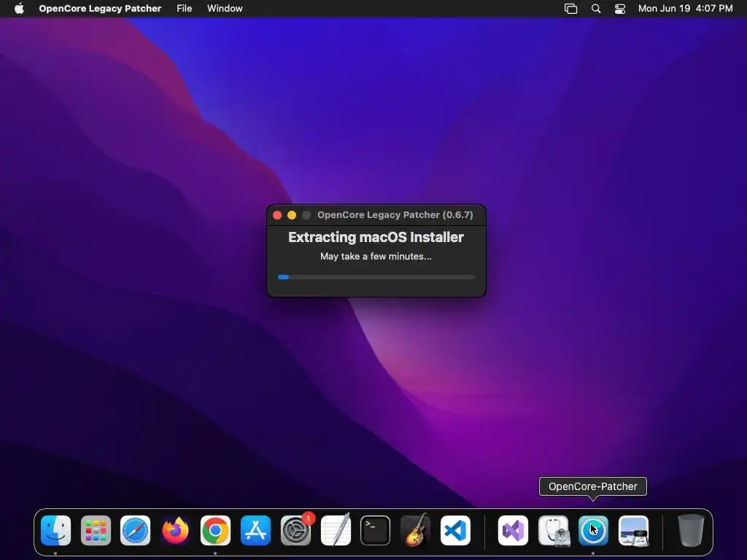Click Screen Mirroring menu bar icon

(570, 8)
